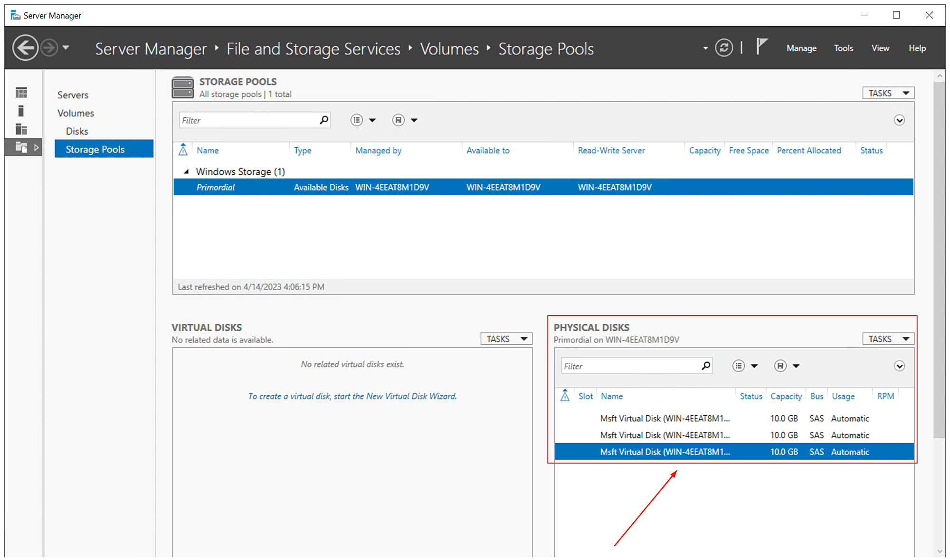The height and width of the screenshot is (560, 950).
Task: Sort pools by Type column
Action: 303,151
